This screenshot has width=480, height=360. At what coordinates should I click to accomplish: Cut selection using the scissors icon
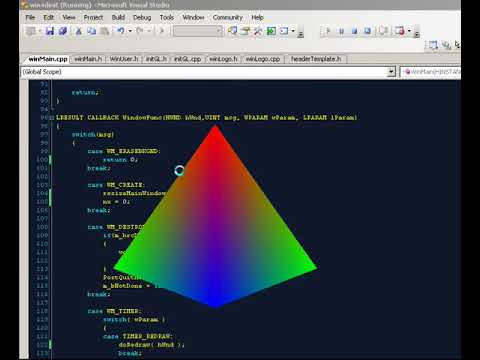[79, 31]
